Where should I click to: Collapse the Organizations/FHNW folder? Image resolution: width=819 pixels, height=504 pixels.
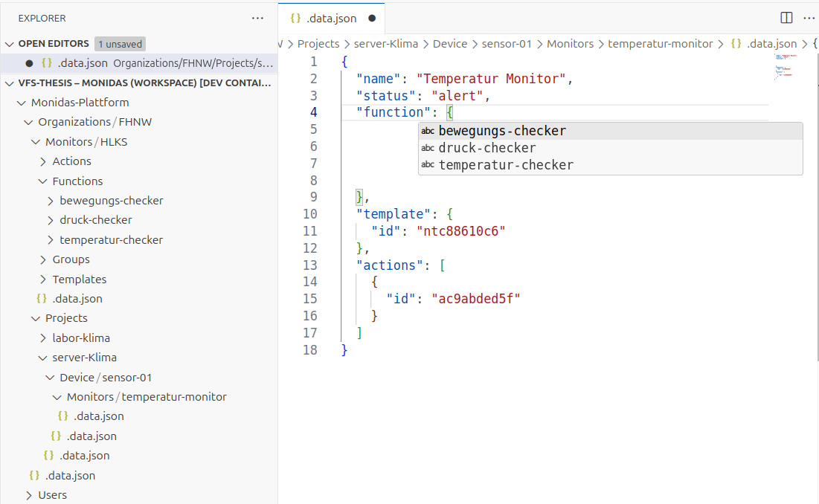tap(29, 123)
